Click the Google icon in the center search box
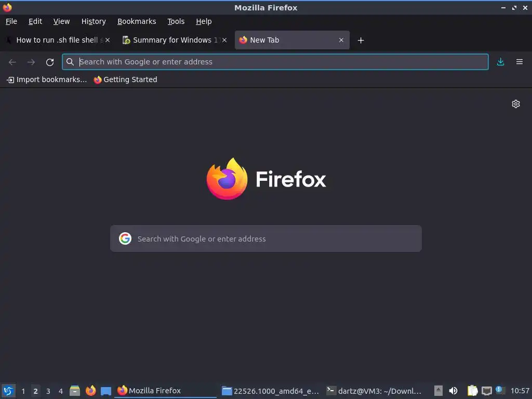This screenshot has width=532, height=399. point(125,238)
